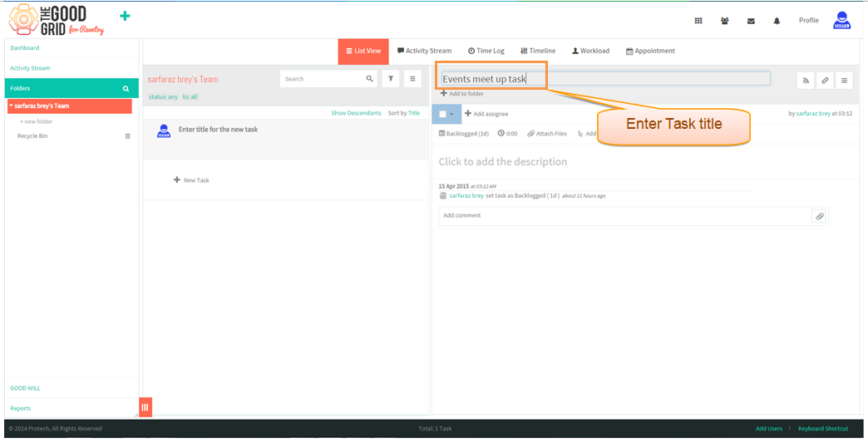Open the task detail hamburger menu
The image size is (868, 443).
844,81
